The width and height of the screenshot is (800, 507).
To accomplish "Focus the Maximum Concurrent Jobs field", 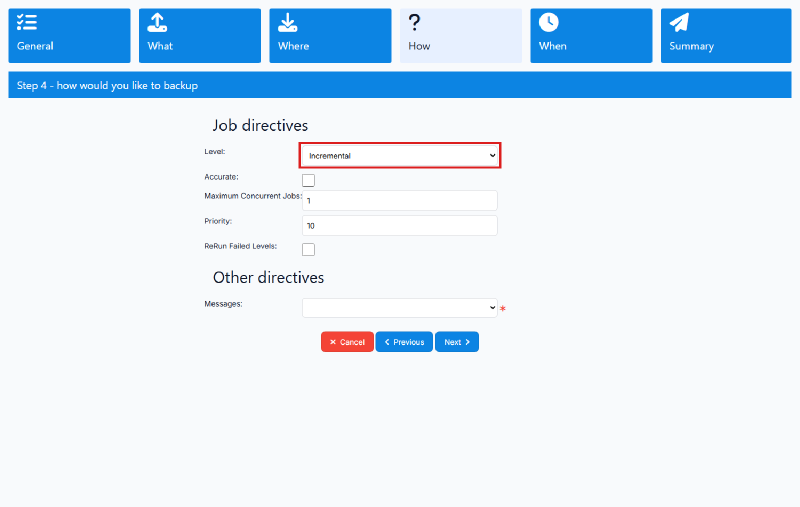I will (x=399, y=200).
